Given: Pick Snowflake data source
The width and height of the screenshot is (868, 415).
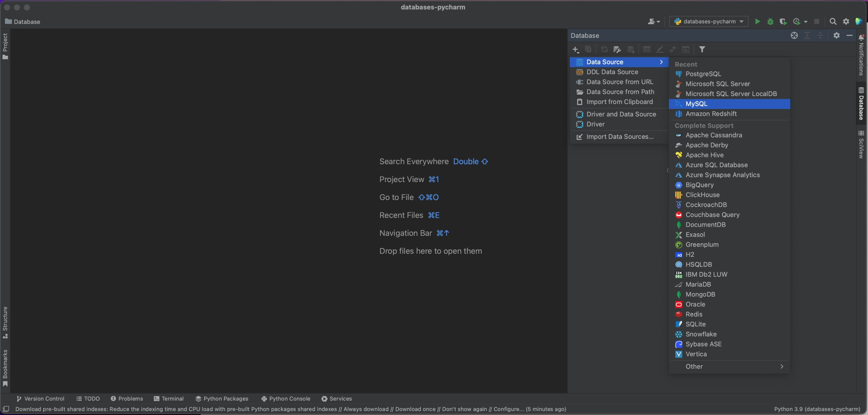Looking at the screenshot, I should tap(729, 334).
